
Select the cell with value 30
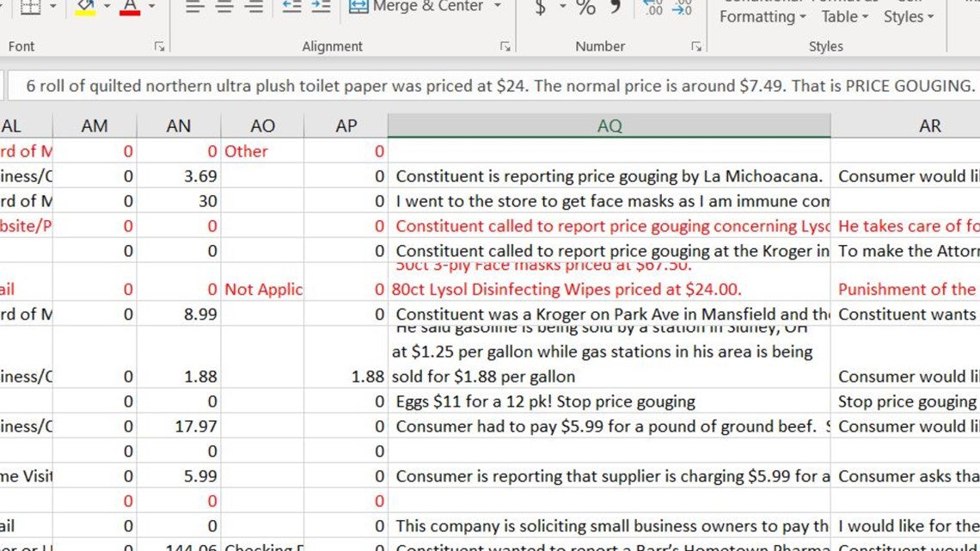click(x=179, y=201)
